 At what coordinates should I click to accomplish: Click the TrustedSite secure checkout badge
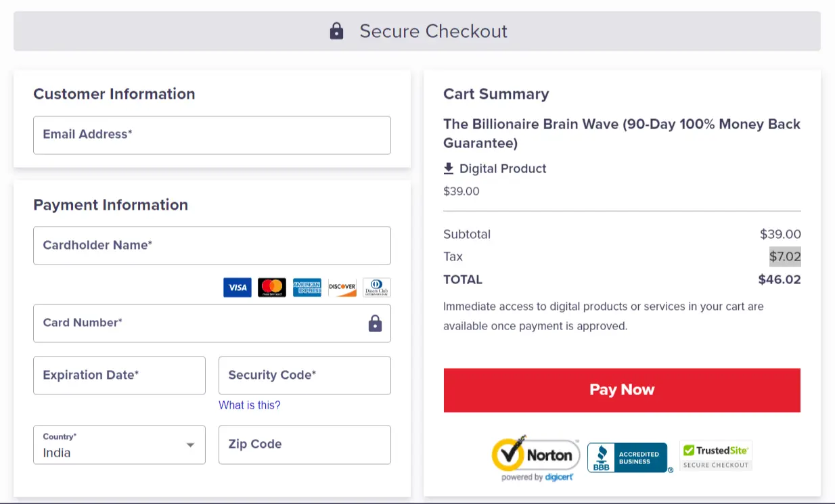(x=715, y=455)
